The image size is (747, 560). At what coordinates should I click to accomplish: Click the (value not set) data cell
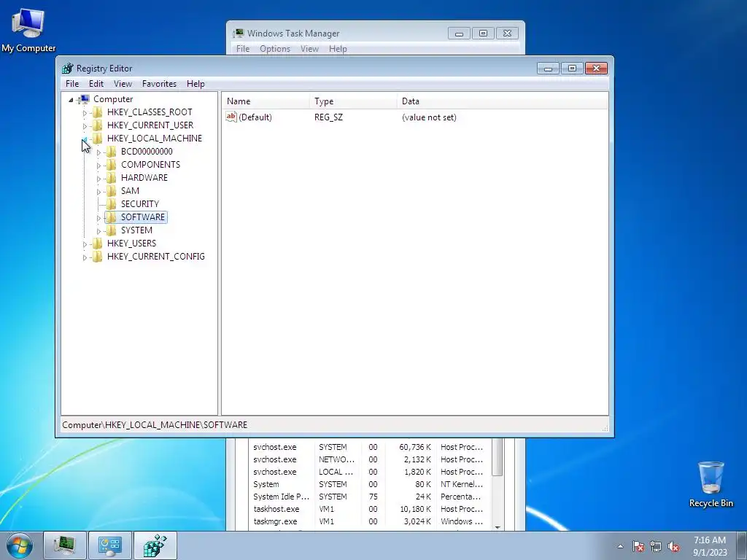click(x=429, y=117)
